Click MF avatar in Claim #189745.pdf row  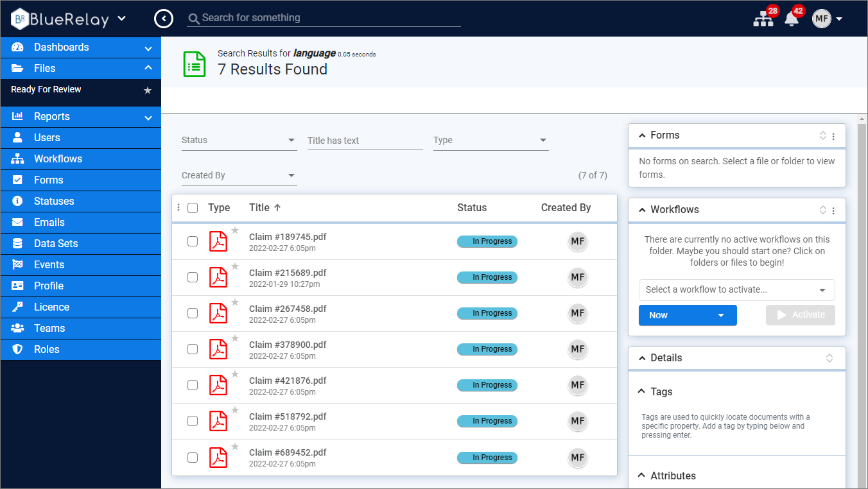[x=578, y=241]
